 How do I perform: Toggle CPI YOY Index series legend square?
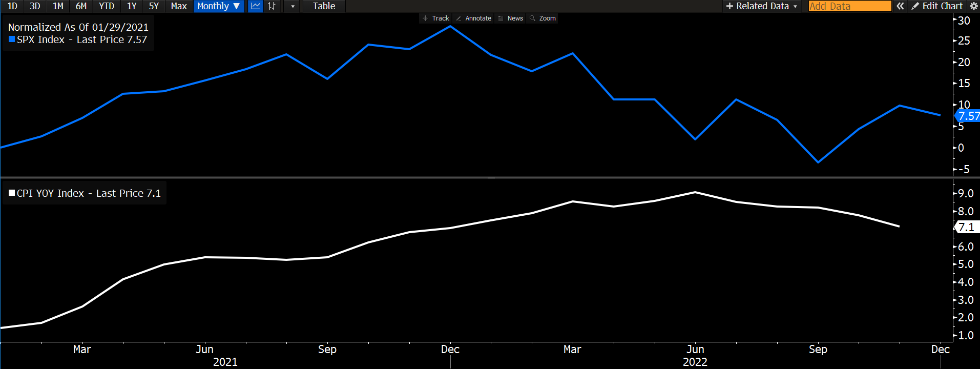click(12, 193)
